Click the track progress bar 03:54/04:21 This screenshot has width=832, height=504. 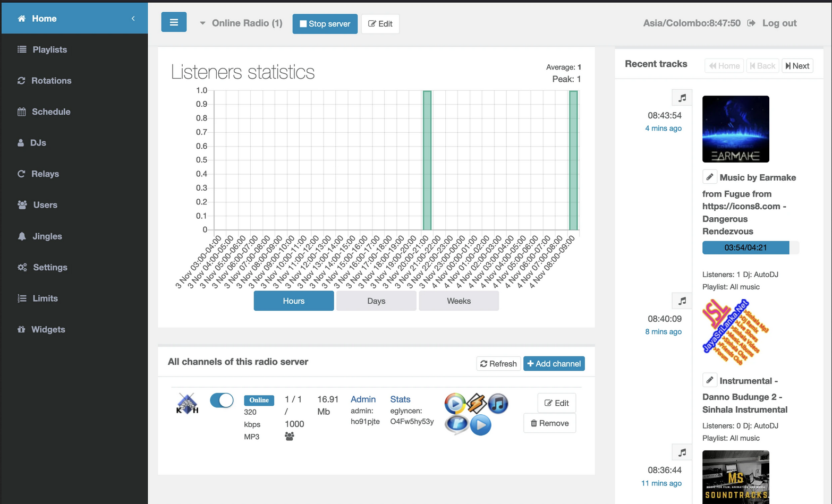(750, 247)
